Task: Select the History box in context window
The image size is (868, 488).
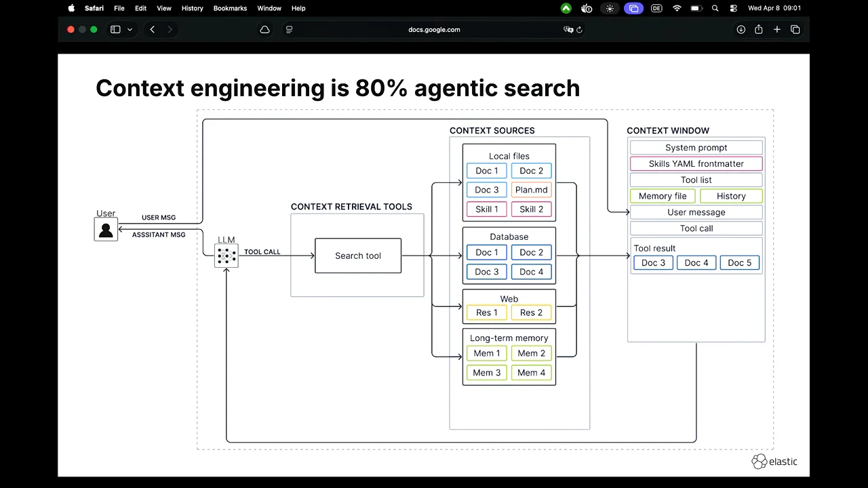Action: click(731, 196)
